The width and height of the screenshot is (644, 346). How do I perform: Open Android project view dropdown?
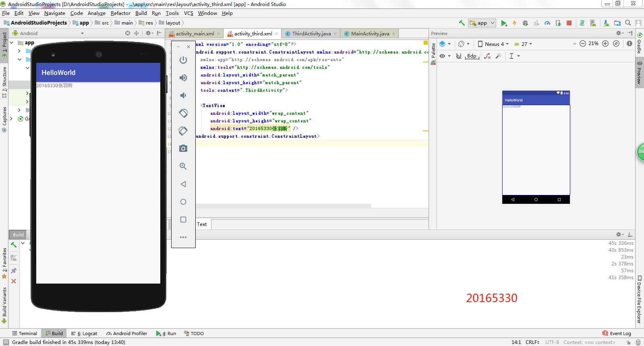coord(48,33)
